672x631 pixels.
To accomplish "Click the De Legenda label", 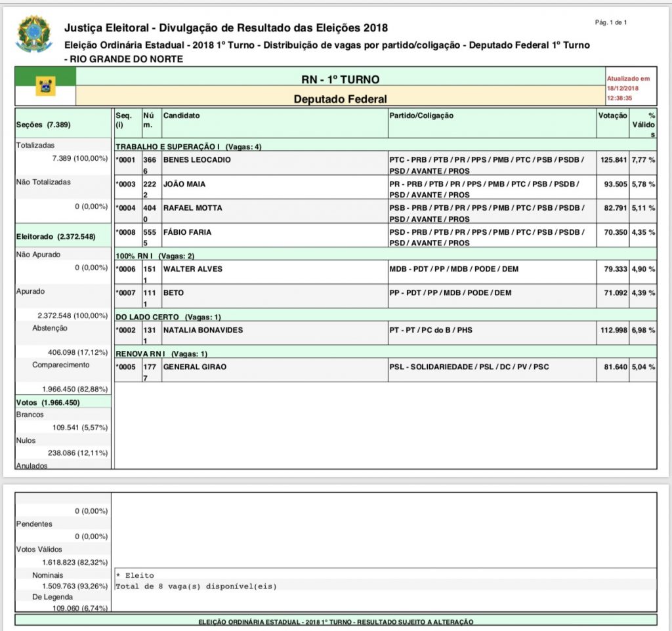I will [52, 597].
